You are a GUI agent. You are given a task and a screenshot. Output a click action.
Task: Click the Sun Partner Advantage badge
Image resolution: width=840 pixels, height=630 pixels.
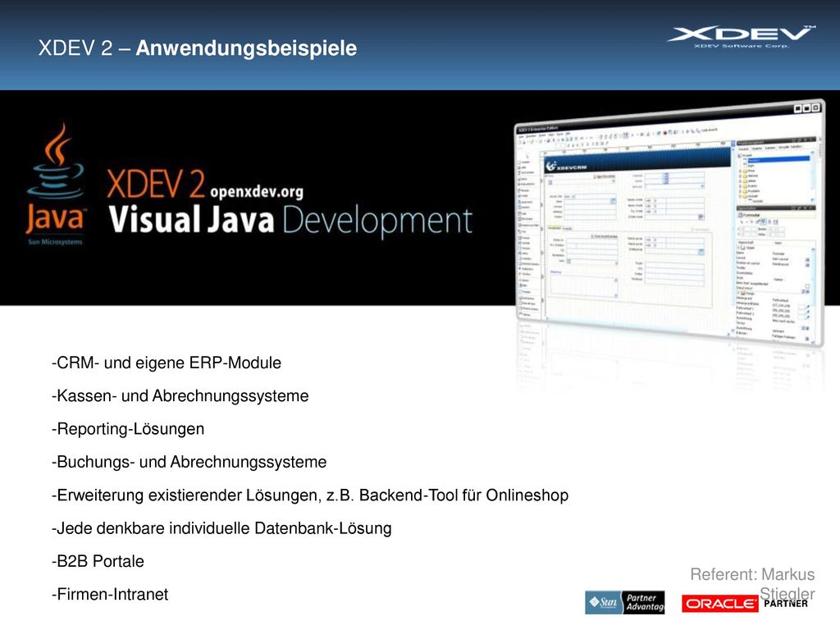click(624, 602)
